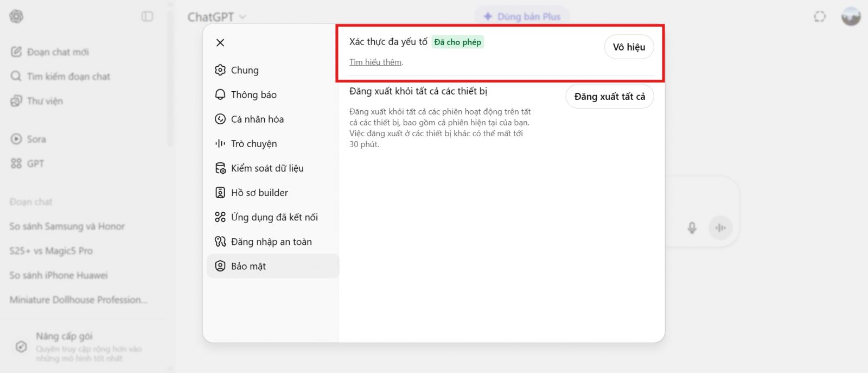Open the profile avatar menu

tap(851, 16)
